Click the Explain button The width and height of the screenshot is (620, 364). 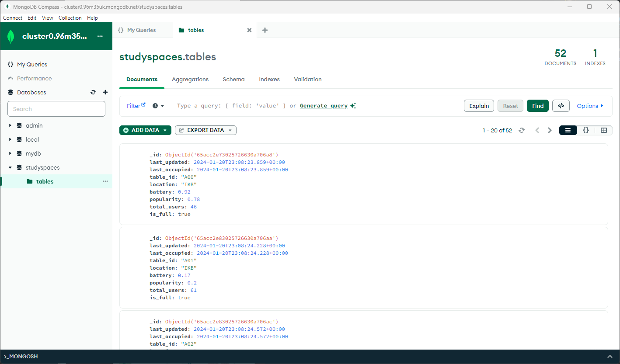(479, 106)
